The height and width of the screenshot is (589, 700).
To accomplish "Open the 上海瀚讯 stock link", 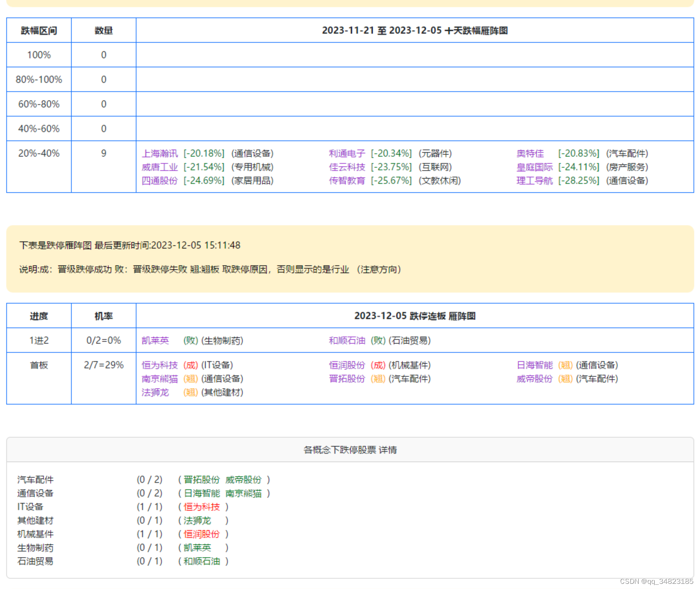I will click(159, 154).
